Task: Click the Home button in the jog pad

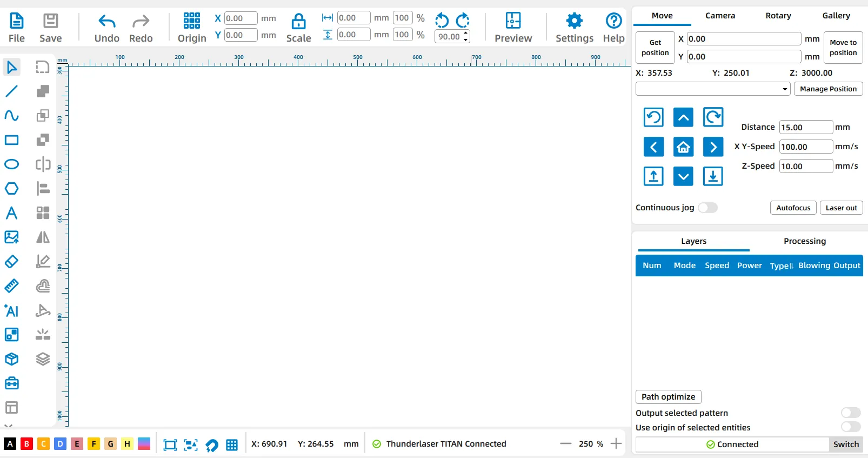Action: tap(683, 147)
